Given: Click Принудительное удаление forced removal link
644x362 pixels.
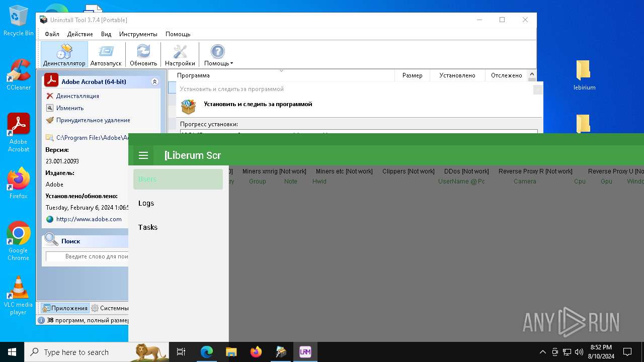Looking at the screenshot, I should 93,120.
